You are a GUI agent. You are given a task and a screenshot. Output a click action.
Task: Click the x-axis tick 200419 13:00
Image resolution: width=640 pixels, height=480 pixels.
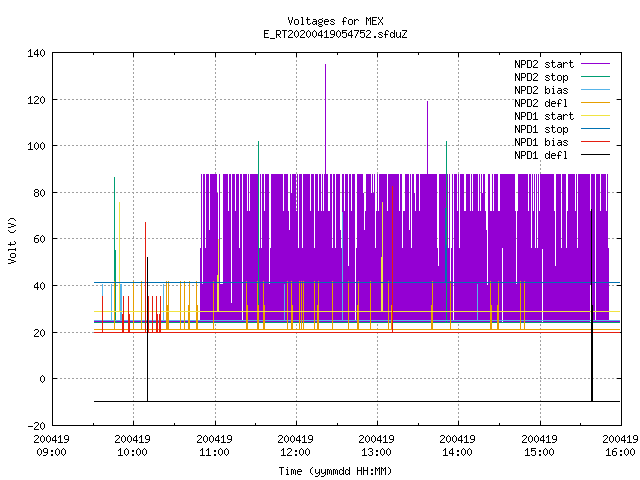point(376,446)
